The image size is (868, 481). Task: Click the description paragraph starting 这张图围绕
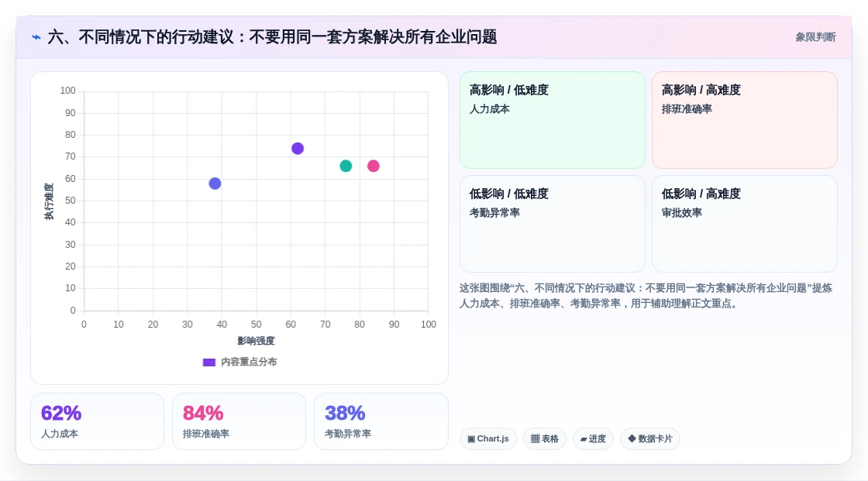(646, 296)
